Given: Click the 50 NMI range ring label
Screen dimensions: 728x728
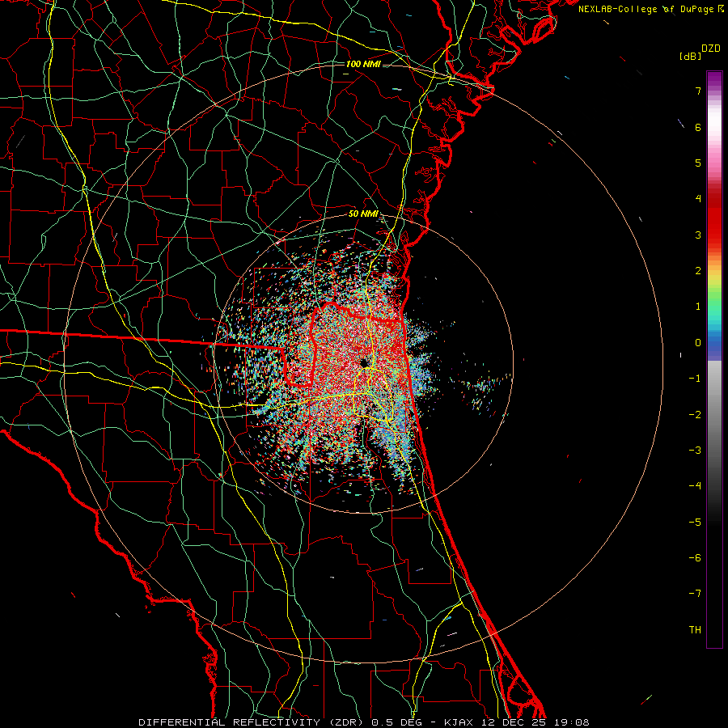Looking at the screenshot, I should (363, 214).
